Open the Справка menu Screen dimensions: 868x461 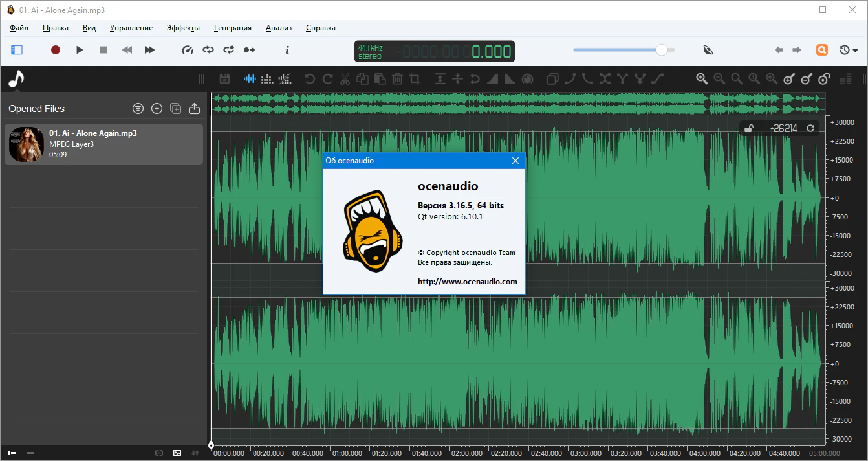[320, 28]
